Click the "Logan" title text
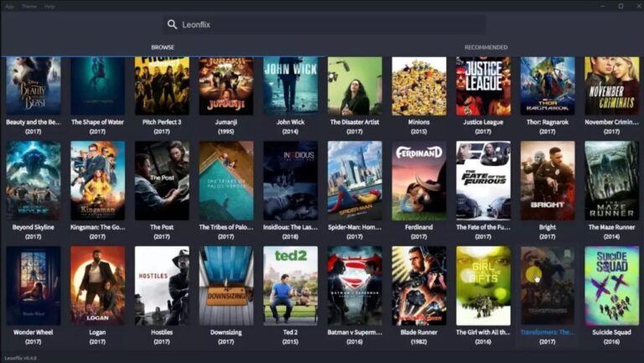The width and height of the screenshot is (644, 363). tap(97, 332)
